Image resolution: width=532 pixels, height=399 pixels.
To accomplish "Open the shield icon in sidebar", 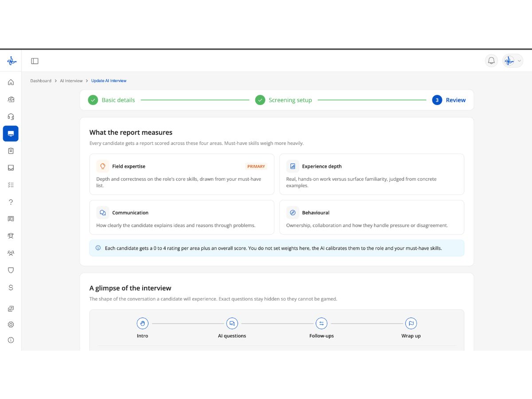I will click(11, 270).
